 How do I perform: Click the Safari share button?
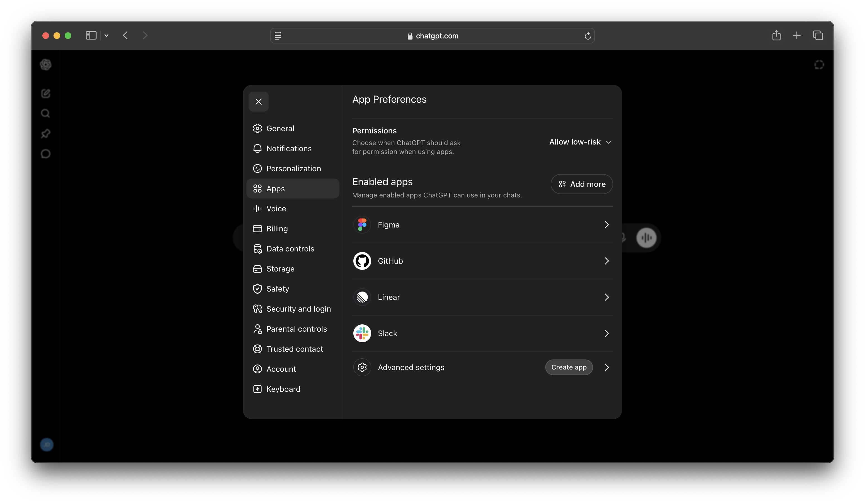click(776, 35)
